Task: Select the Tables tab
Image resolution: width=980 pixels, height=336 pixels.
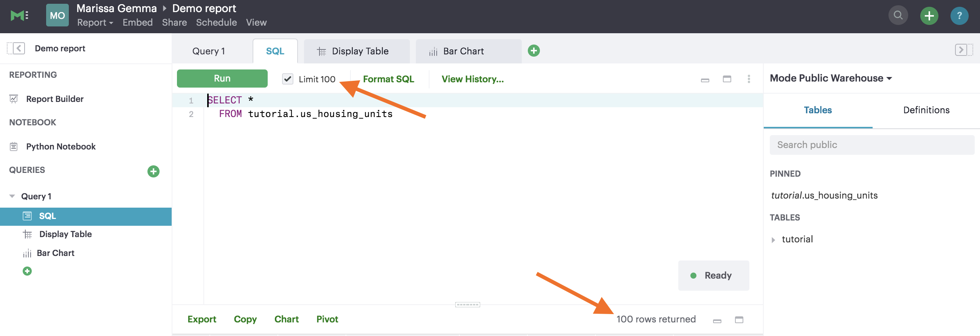Action: (817, 110)
